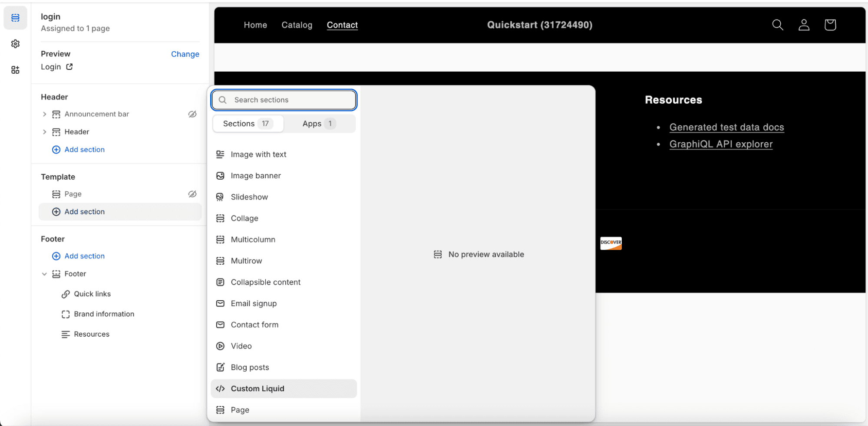Open the search icon in store header
Image resolution: width=868 pixels, height=426 pixels.
[777, 25]
